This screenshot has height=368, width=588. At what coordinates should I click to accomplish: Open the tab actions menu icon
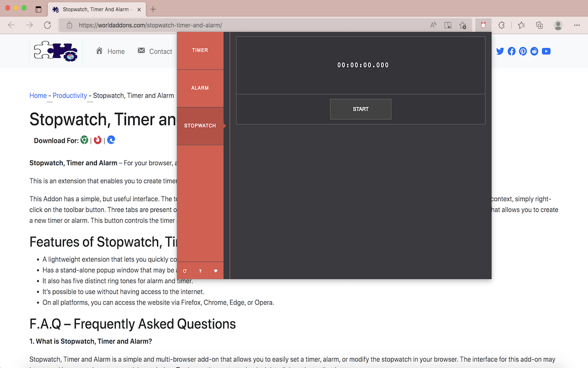click(x=38, y=9)
